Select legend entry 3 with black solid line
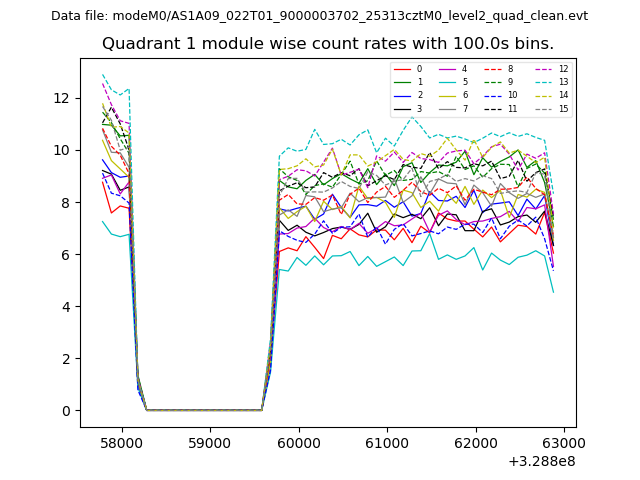640x480 pixels. click(x=410, y=108)
